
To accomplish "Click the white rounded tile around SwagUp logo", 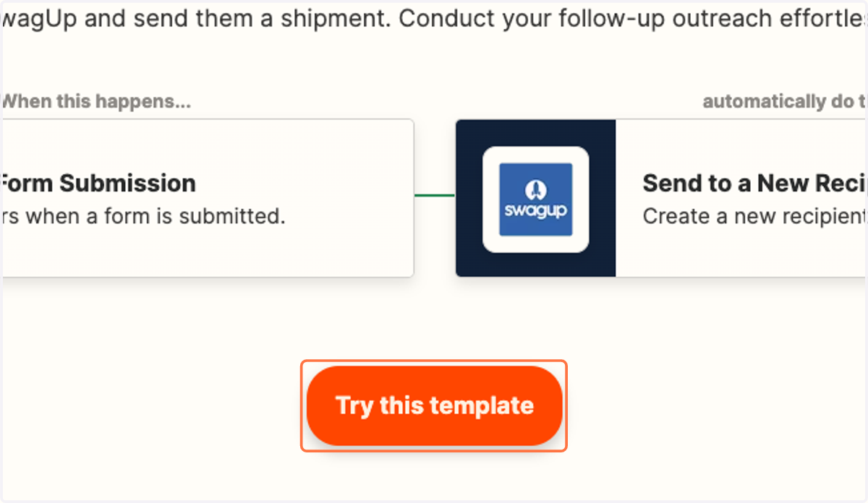I will click(536, 199).
